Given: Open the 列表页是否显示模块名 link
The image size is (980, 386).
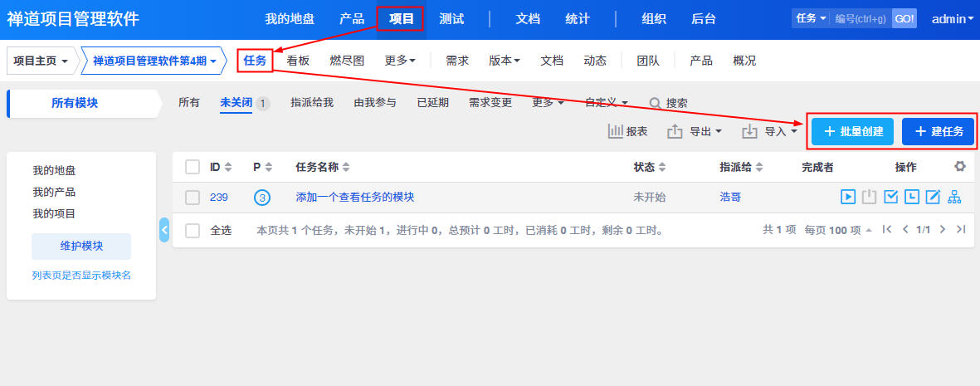Looking at the screenshot, I should pos(81,276).
